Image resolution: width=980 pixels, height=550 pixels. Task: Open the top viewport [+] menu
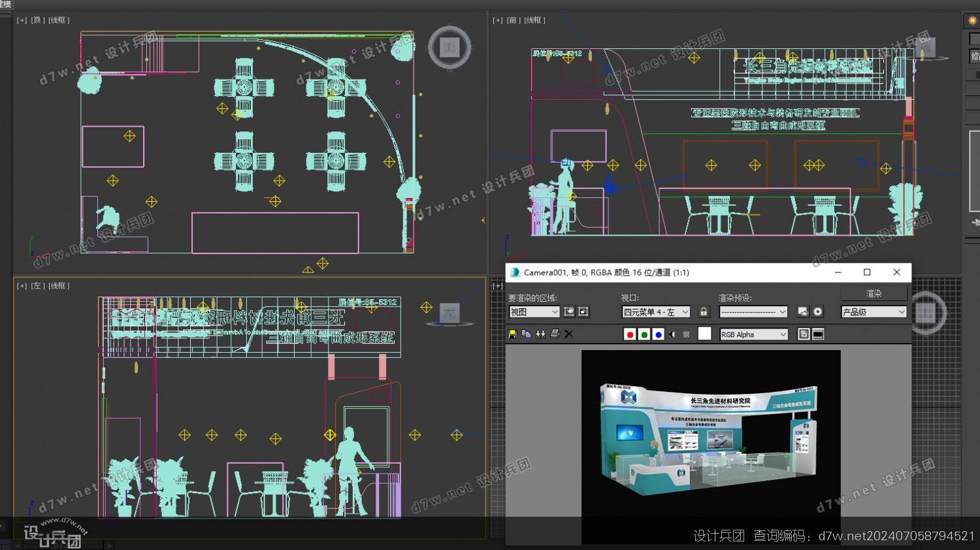(22, 20)
